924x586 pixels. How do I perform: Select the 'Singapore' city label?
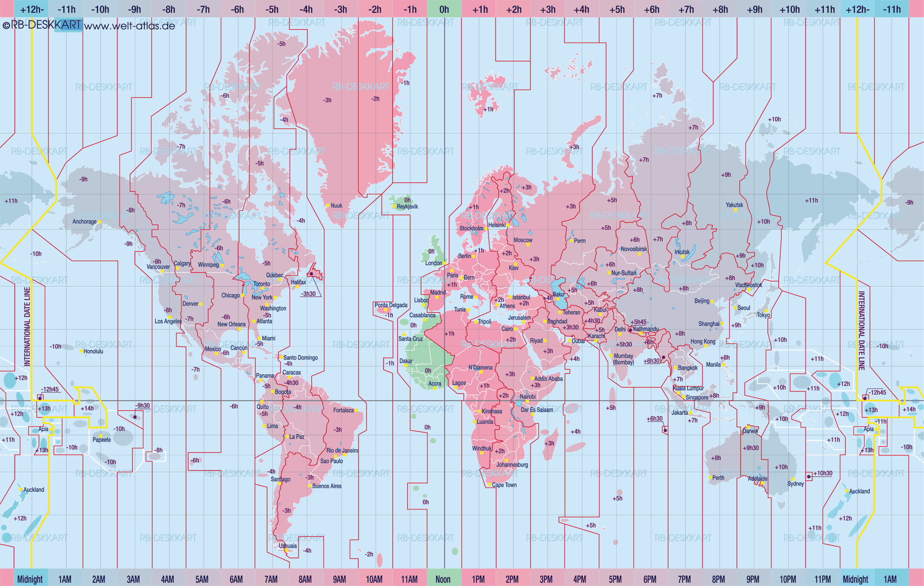pyautogui.click(x=697, y=397)
